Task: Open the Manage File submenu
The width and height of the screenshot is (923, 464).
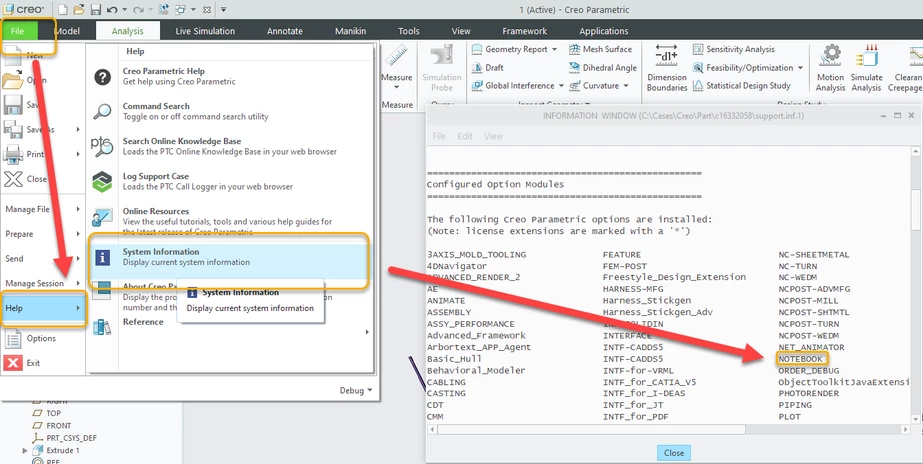Action: click(x=43, y=209)
